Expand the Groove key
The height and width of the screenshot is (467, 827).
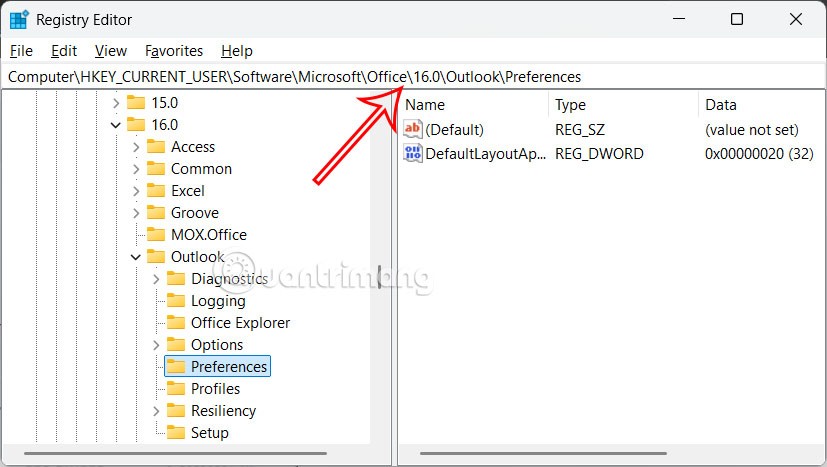pos(136,213)
